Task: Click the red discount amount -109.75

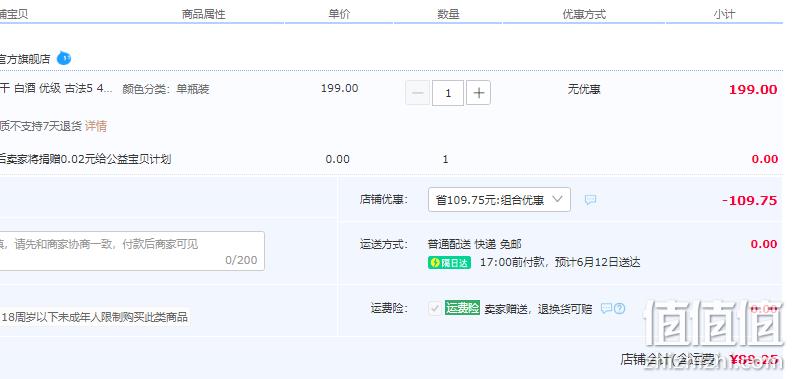Action: click(750, 200)
